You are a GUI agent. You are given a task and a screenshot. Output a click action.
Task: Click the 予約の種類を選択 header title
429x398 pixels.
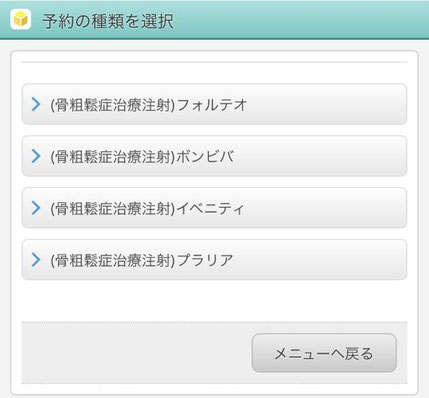108,21
